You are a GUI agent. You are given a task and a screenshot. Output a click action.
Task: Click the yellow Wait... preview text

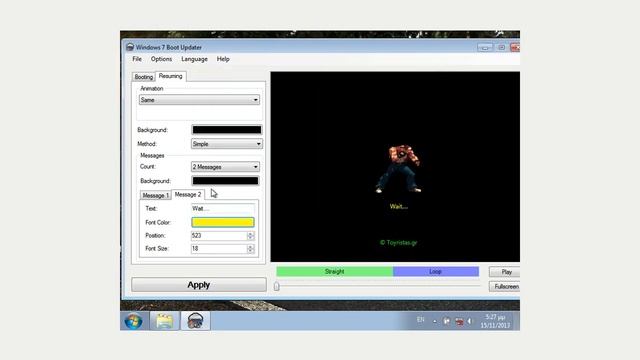pos(399,207)
